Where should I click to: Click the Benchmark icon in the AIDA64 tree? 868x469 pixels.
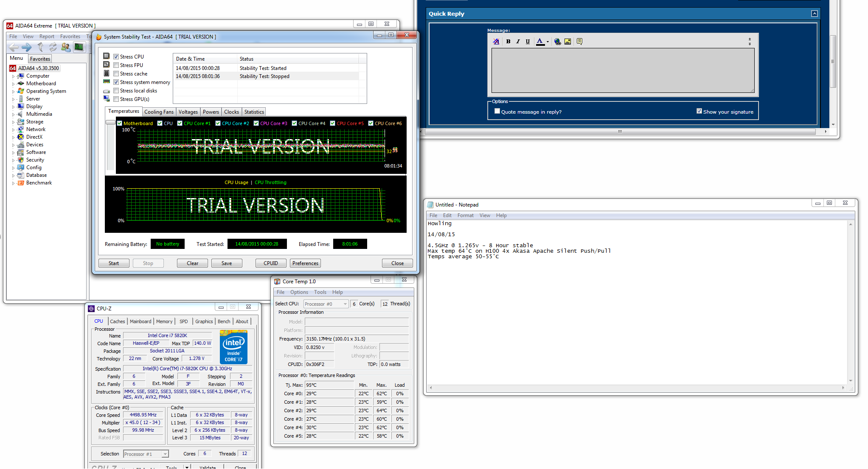point(20,183)
